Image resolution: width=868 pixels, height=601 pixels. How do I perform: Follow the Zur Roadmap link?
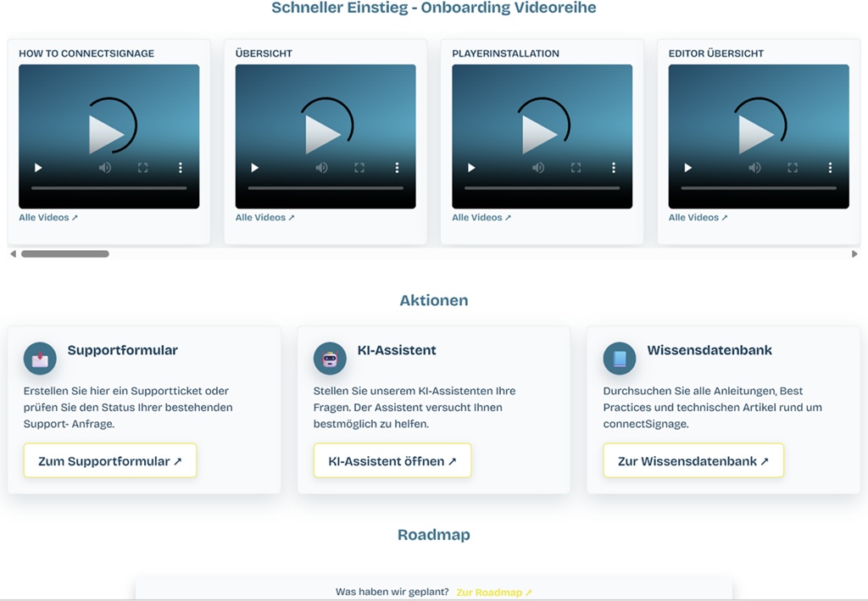tap(493, 593)
